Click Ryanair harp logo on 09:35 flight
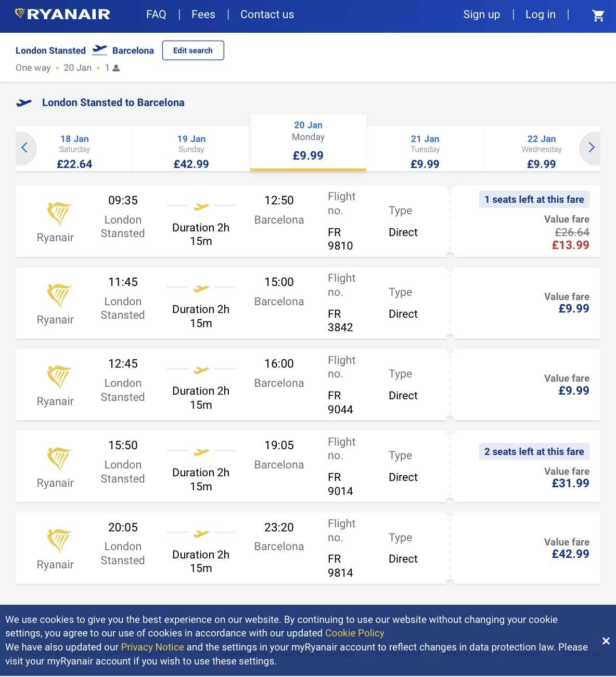This screenshot has height=677, width=616. tap(58, 214)
